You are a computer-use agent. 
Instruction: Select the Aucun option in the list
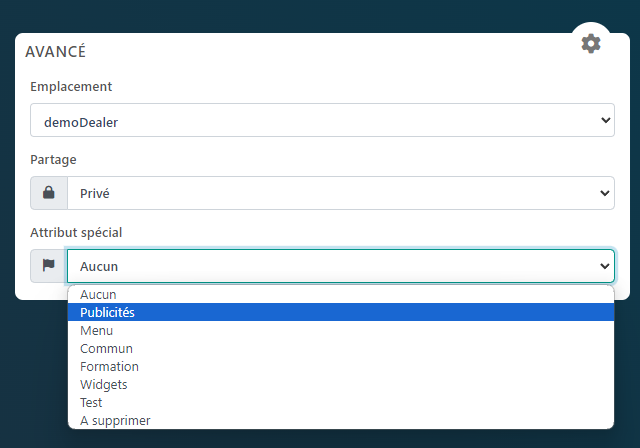click(x=98, y=295)
